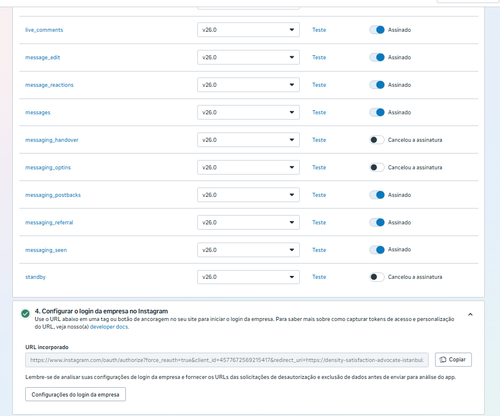
Task: Copy the embedded URL with Copiar
Action: pyautogui.click(x=453, y=360)
